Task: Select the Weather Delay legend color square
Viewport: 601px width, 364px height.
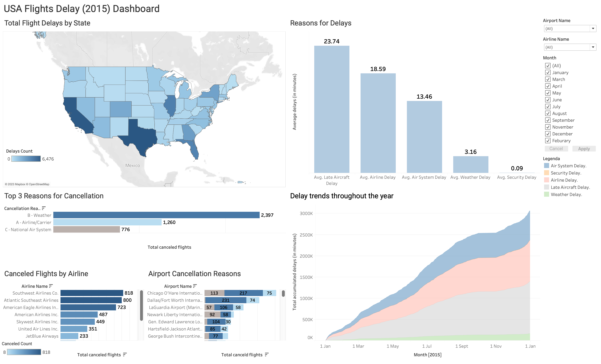Action: 546,194
